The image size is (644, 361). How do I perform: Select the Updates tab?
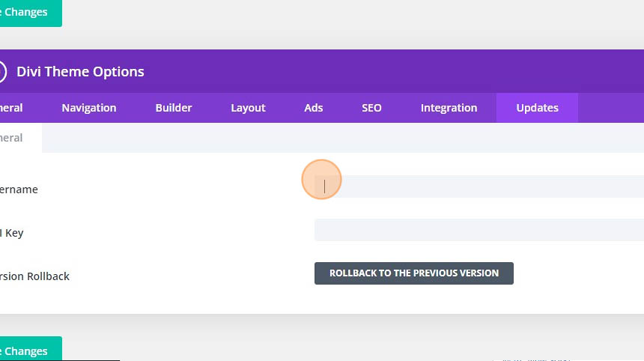pyautogui.click(x=537, y=108)
